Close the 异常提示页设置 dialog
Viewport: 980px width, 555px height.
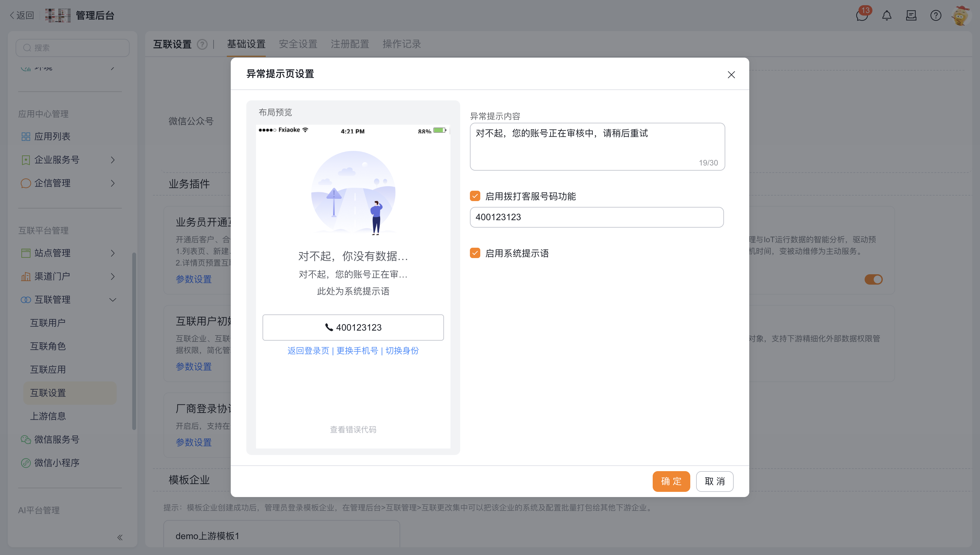click(x=731, y=75)
